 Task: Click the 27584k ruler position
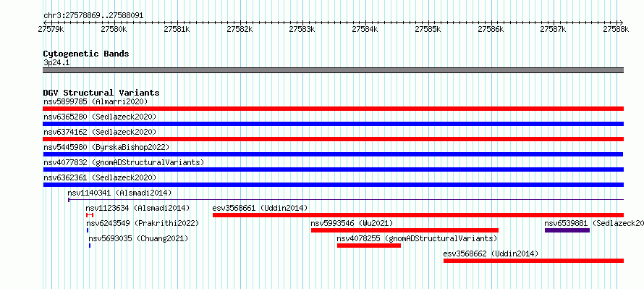365,29
